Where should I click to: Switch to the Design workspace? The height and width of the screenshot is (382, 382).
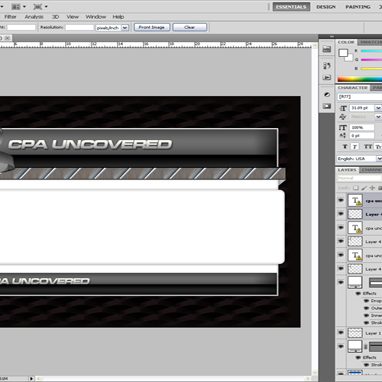tap(326, 7)
